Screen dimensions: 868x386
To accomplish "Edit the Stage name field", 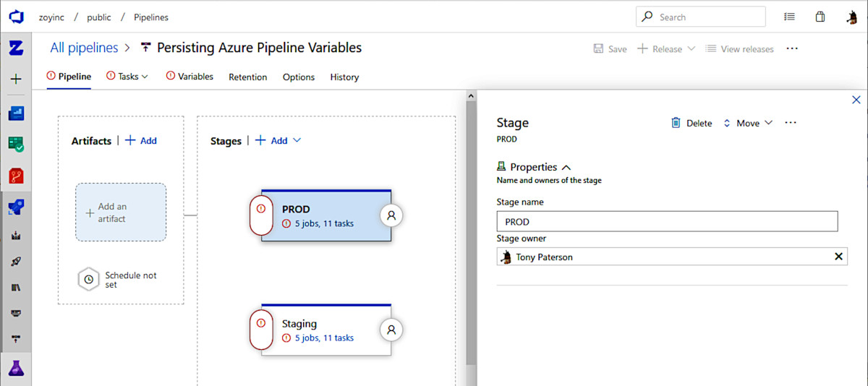I will click(x=667, y=221).
